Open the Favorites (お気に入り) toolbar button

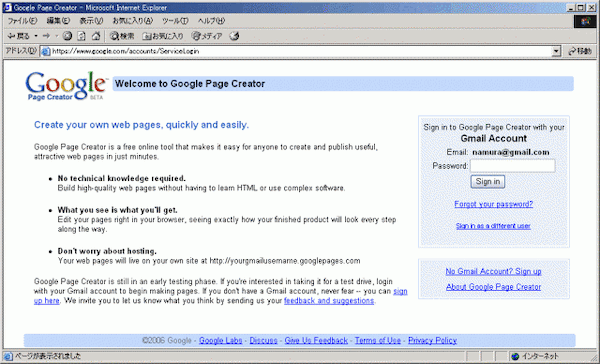(x=163, y=36)
